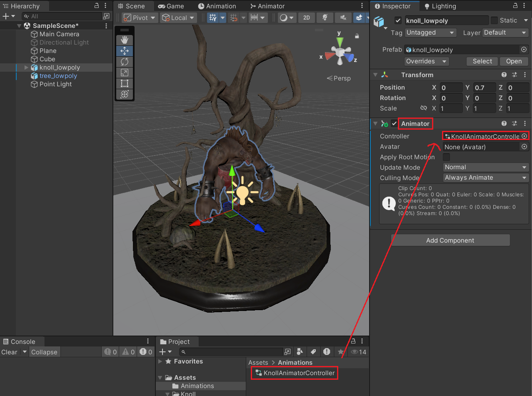Toggle the Static checkbox

(x=494, y=20)
